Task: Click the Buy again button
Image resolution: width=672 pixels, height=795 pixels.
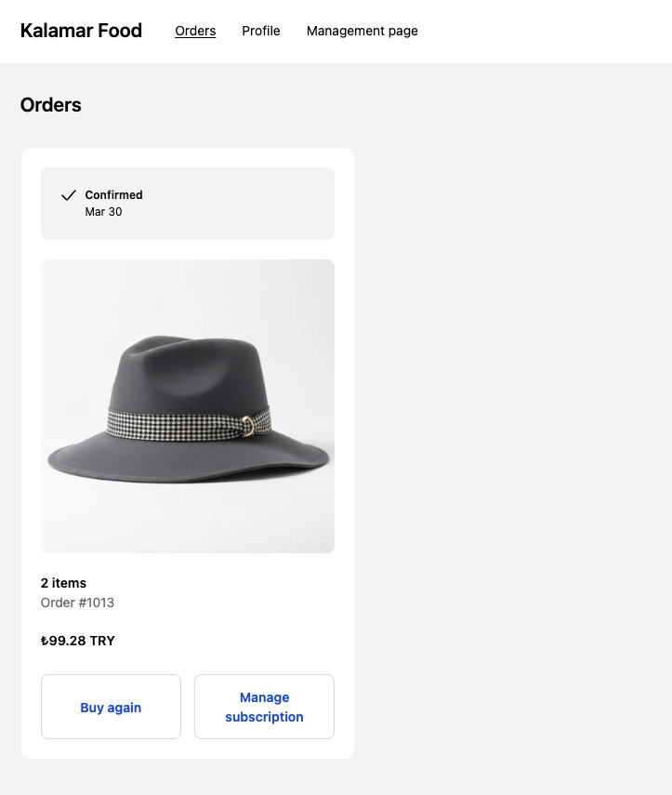Action: click(x=111, y=707)
